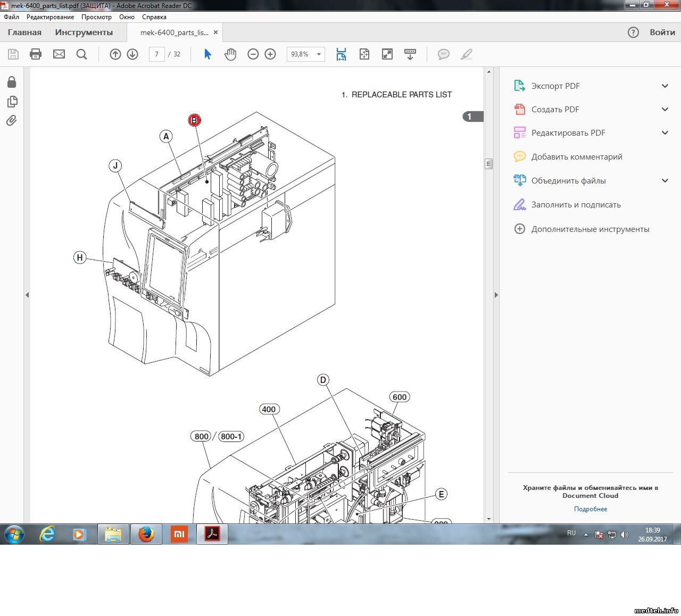This screenshot has height=616, width=681.
Task: Click the Send by email envelope icon
Action: pyautogui.click(x=59, y=54)
